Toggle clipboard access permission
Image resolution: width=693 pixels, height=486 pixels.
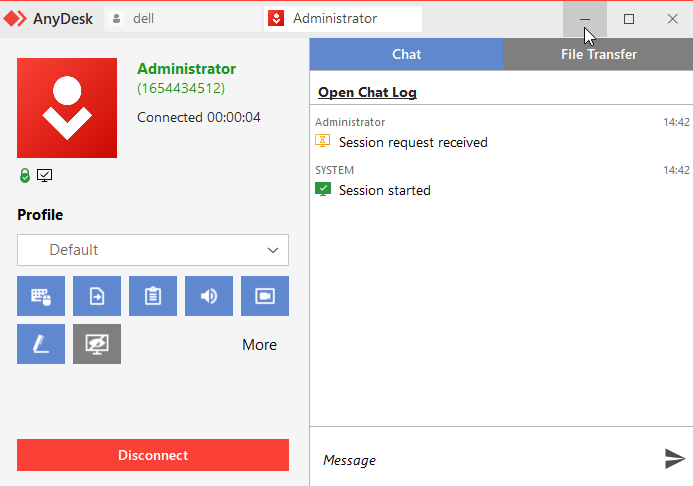click(153, 296)
